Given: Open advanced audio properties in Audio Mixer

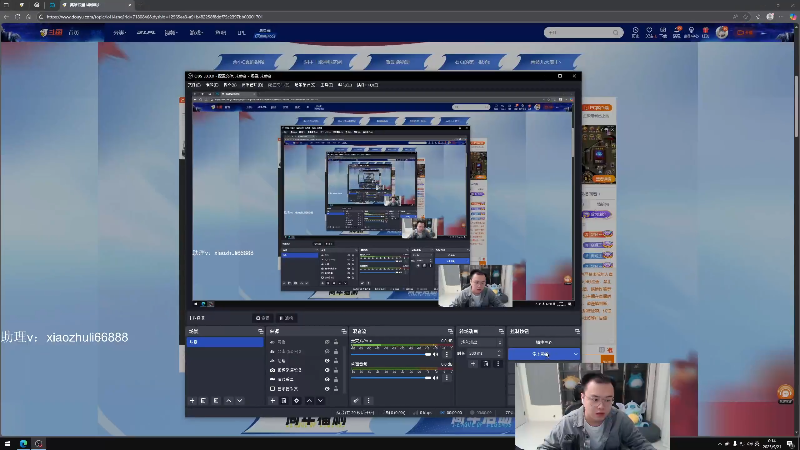Looking at the screenshot, I should tap(356, 401).
